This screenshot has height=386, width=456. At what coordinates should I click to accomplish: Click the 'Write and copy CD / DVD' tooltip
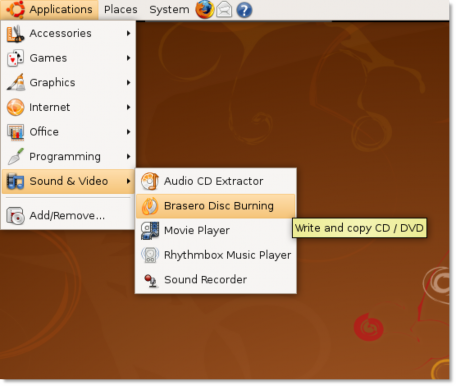[x=359, y=228]
